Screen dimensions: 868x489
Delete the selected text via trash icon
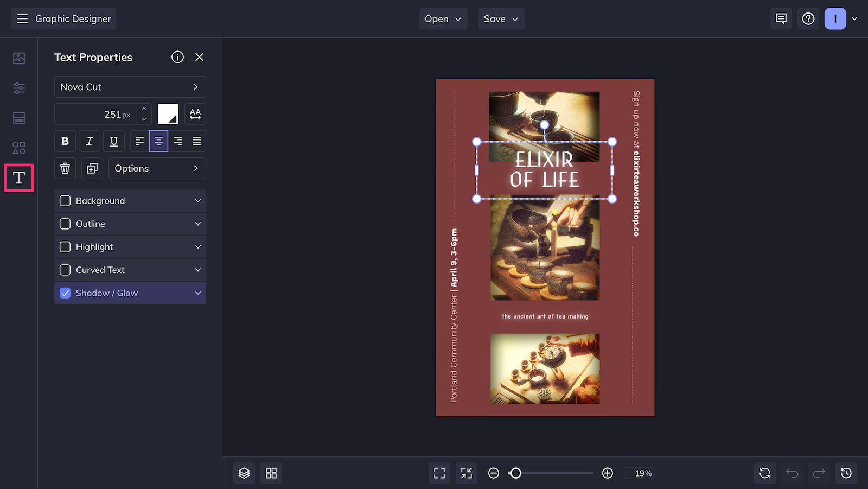(65, 168)
